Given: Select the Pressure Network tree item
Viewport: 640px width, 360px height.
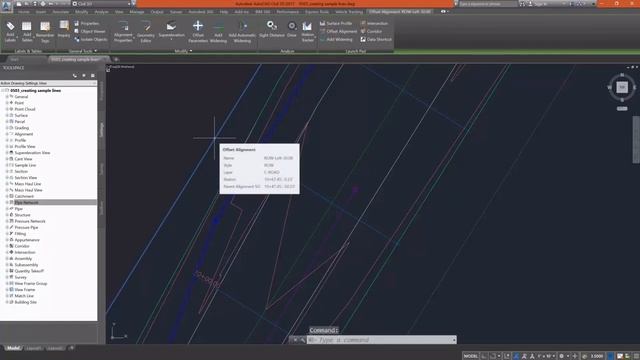Looking at the screenshot, I should [30, 221].
